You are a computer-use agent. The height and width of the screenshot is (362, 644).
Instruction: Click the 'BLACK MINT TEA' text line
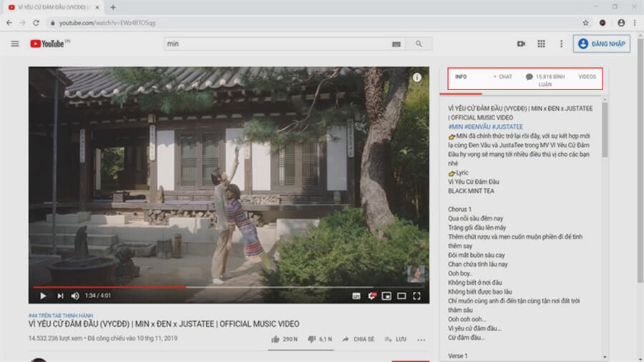[471, 191]
